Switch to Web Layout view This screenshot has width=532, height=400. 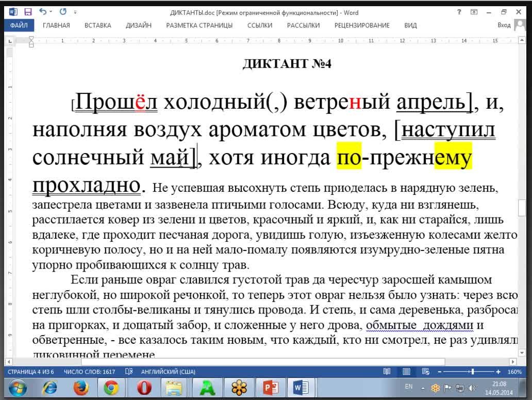(x=425, y=372)
